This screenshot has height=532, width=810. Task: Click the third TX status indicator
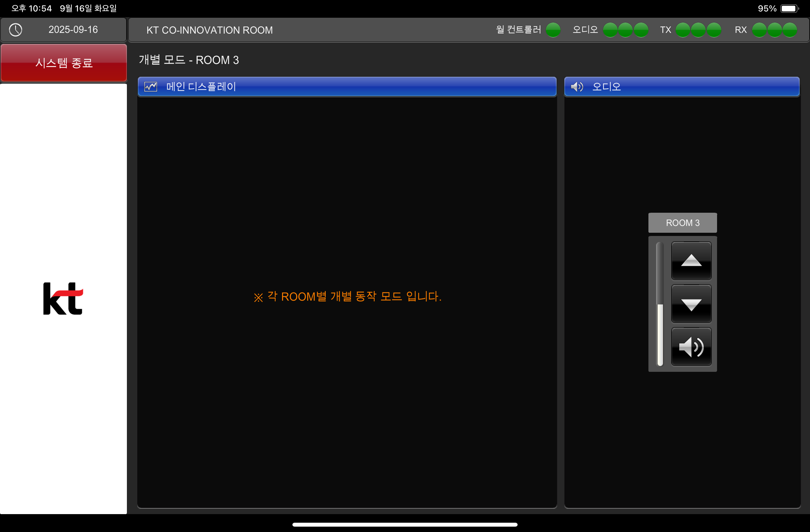click(x=714, y=30)
